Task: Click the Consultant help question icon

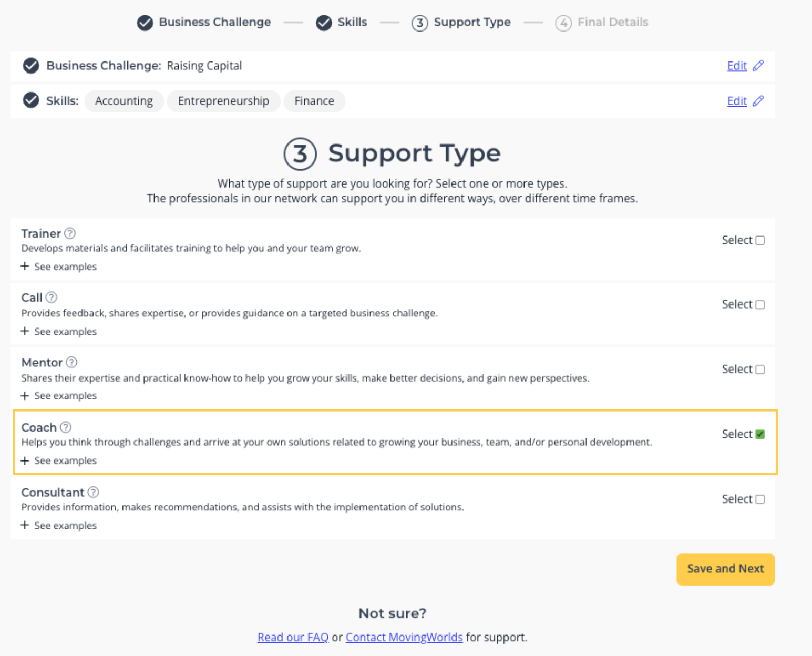Action: click(x=93, y=492)
